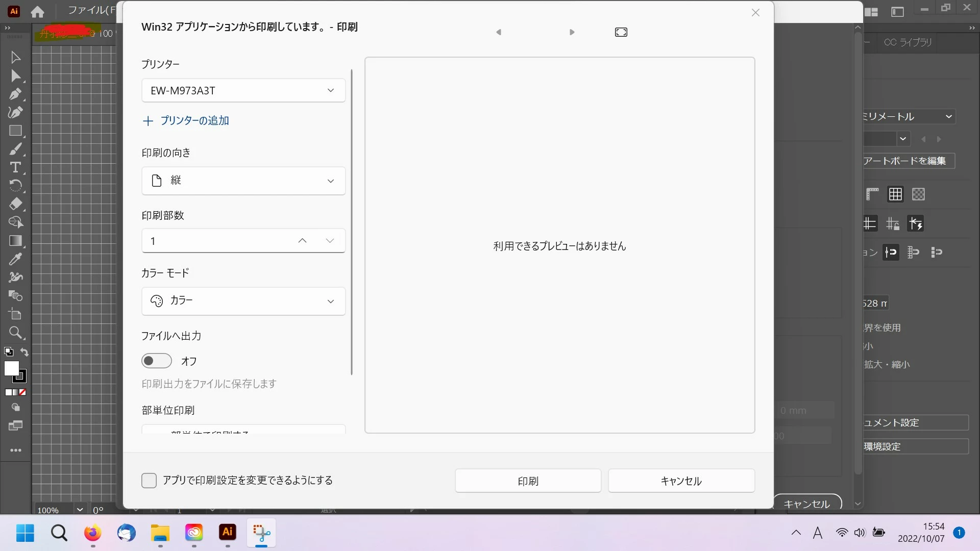The width and height of the screenshot is (980, 551).
Task: Expand the 印刷の向き orientation dropdown
Action: pos(243,181)
